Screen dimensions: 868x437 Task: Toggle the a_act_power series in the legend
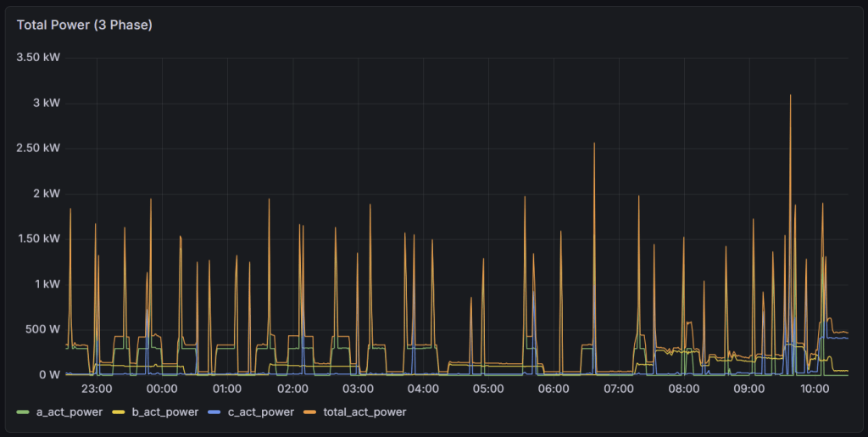[68, 412]
